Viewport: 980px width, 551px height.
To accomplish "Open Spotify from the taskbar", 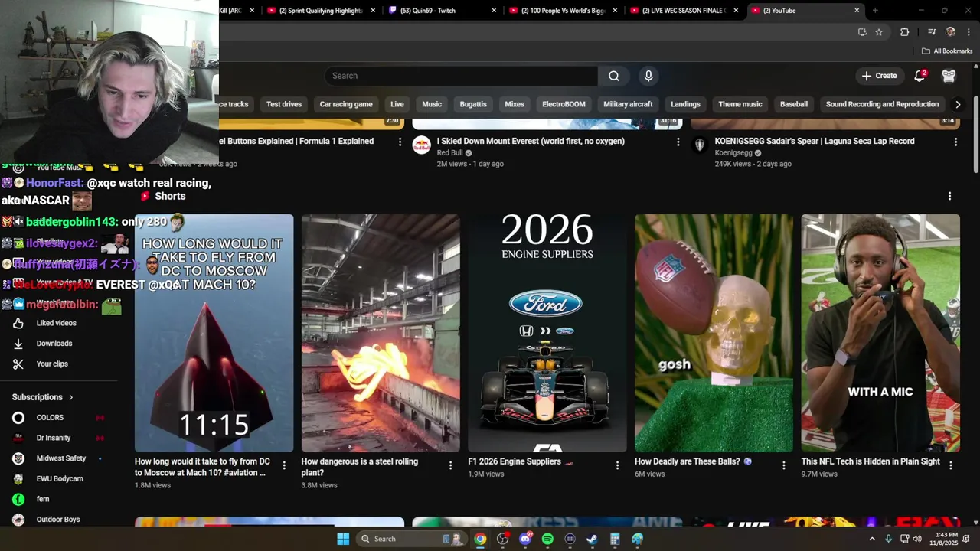I will click(547, 539).
